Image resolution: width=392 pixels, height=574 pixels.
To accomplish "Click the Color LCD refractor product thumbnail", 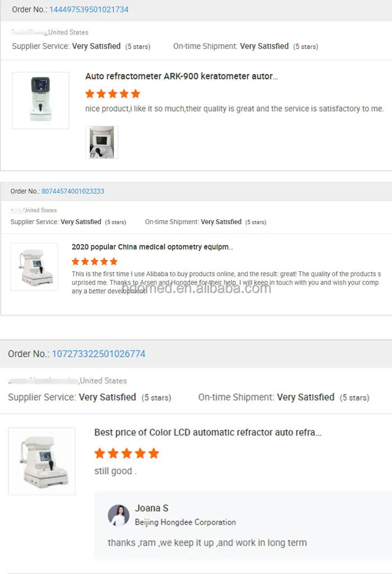I will [41, 461].
